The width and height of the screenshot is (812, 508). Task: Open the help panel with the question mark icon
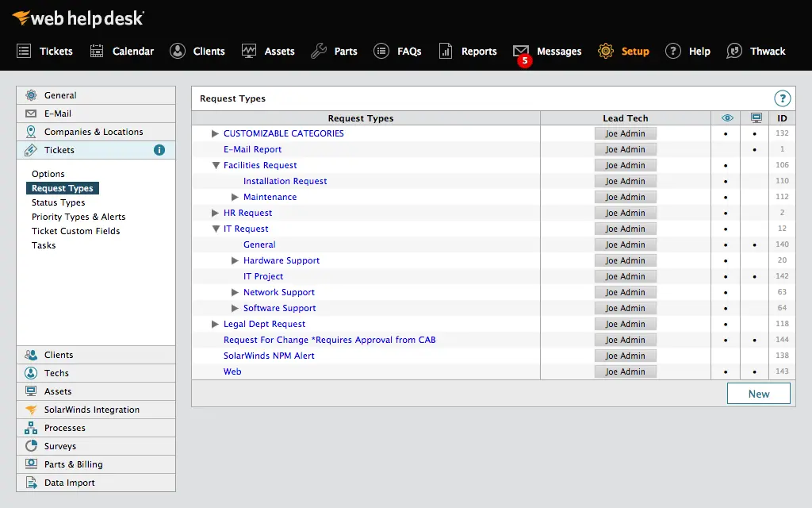click(783, 98)
